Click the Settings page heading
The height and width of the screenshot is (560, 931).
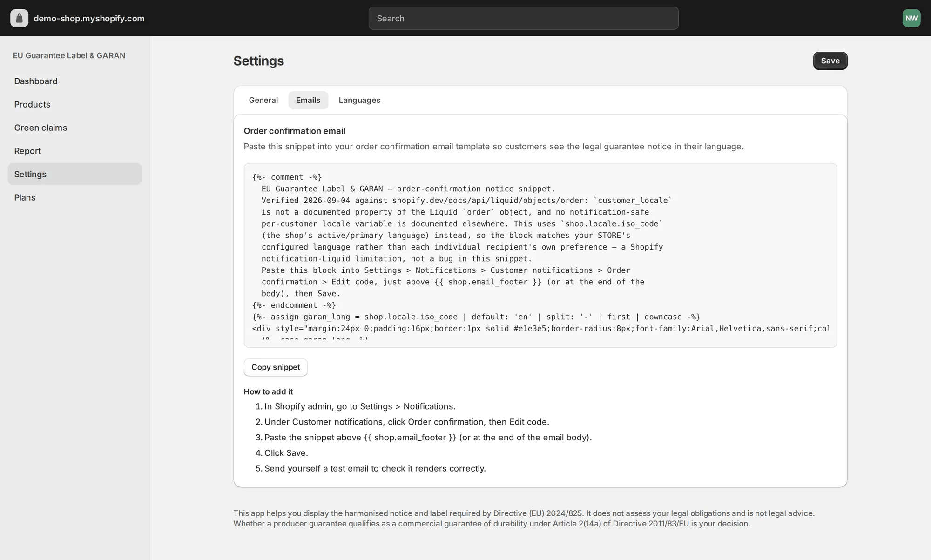[x=259, y=61]
